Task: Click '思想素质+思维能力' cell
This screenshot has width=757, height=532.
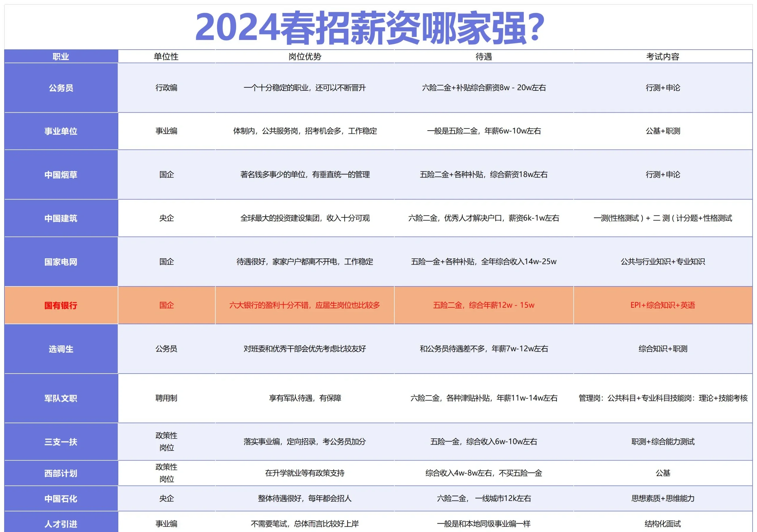Action: tap(663, 498)
